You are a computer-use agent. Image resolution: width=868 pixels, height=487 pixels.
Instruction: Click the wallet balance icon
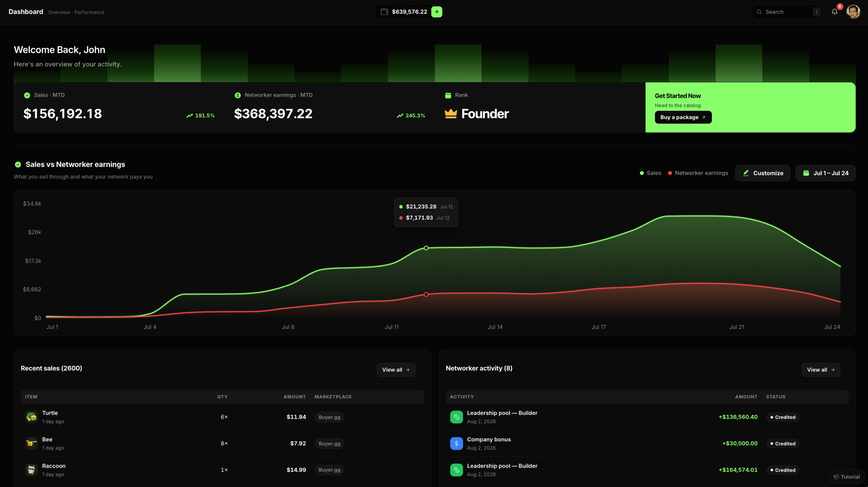(x=384, y=12)
